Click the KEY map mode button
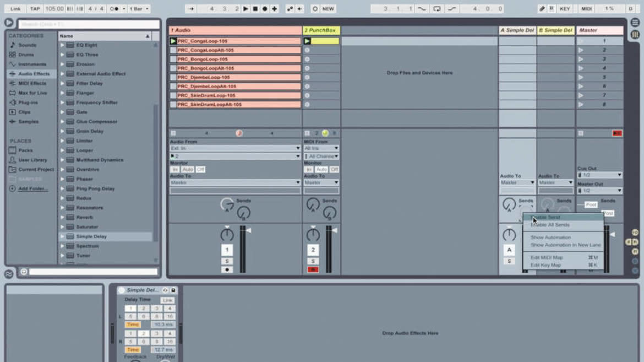This screenshot has width=644, height=362. (565, 9)
